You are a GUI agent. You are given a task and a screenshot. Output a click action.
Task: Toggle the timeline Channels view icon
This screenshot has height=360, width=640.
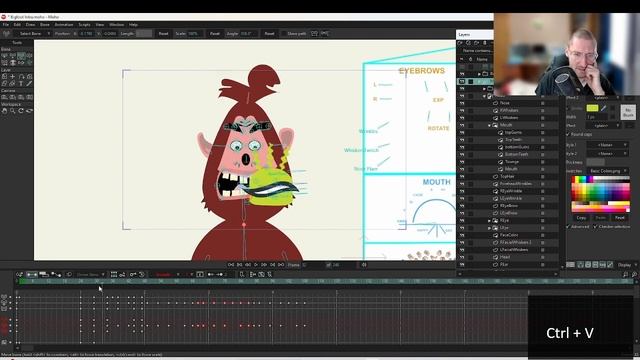[x=32, y=275]
